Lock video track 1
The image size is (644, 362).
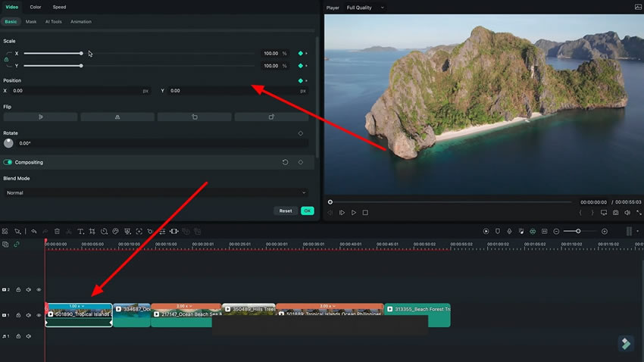tap(18, 315)
